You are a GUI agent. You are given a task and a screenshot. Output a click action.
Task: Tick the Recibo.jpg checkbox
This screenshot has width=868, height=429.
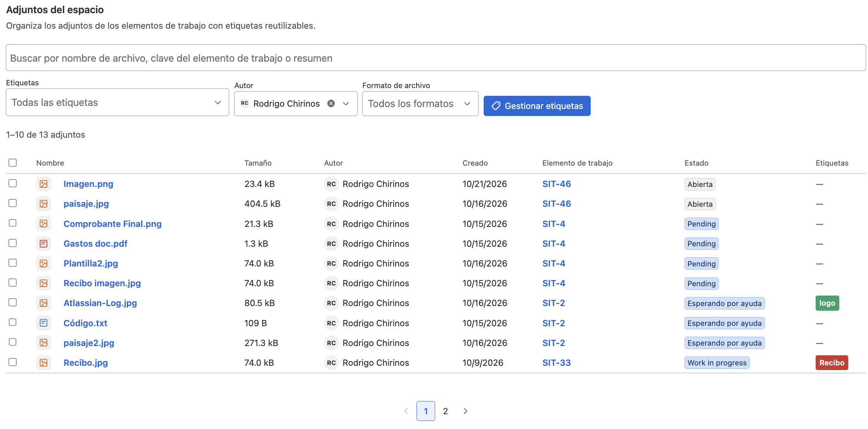coord(13,362)
